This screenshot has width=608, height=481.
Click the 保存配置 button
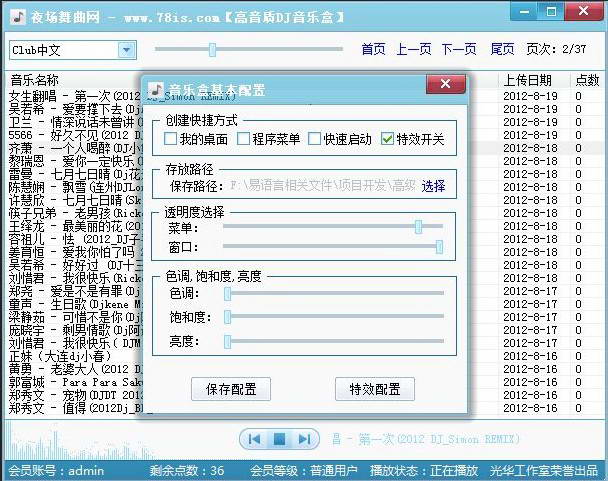[231, 389]
